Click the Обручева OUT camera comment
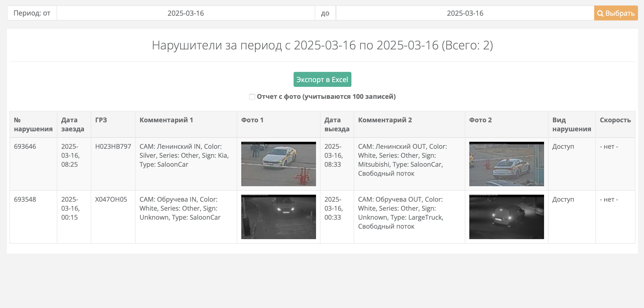This screenshot has width=644, height=308. pos(401,213)
